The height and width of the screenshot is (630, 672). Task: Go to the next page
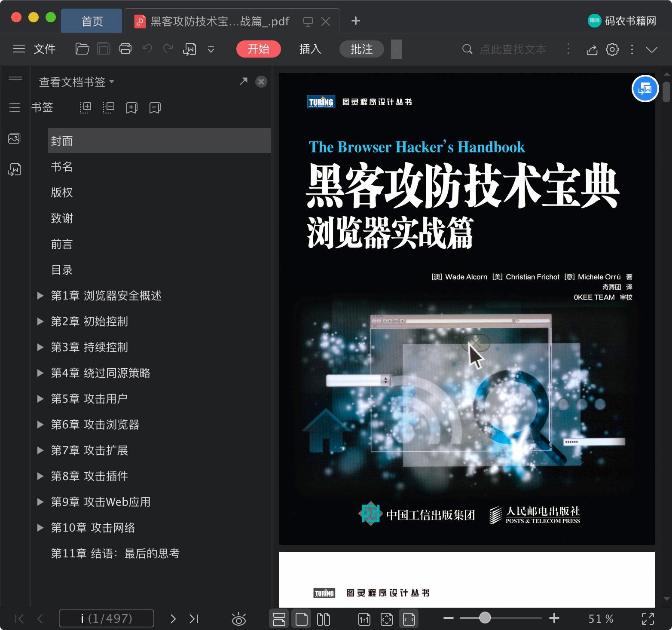tap(173, 618)
